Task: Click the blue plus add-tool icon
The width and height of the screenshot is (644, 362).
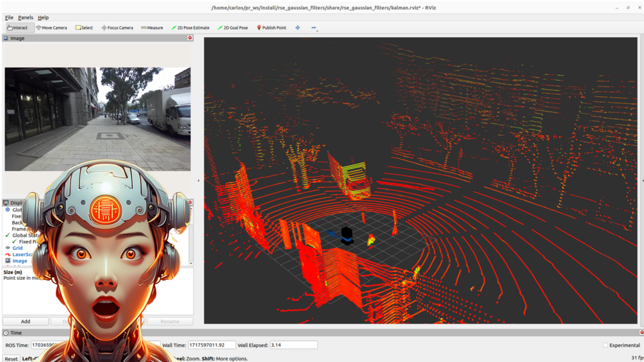Action: pos(297,28)
